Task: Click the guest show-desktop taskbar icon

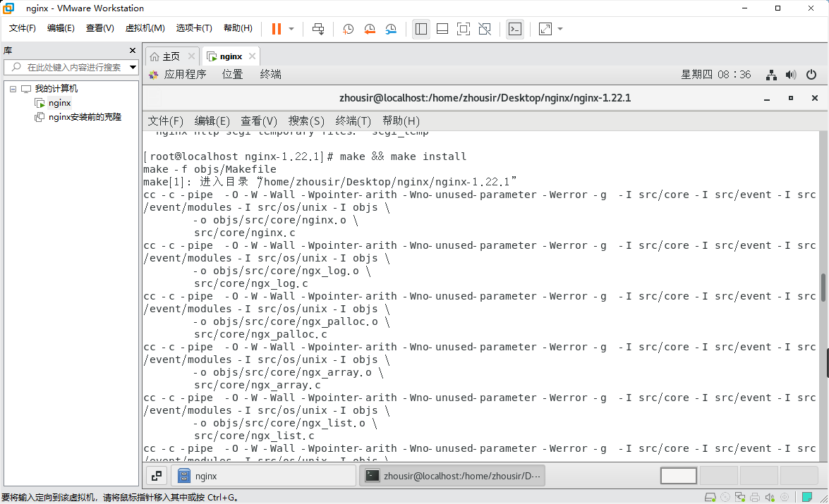Action: click(x=157, y=476)
